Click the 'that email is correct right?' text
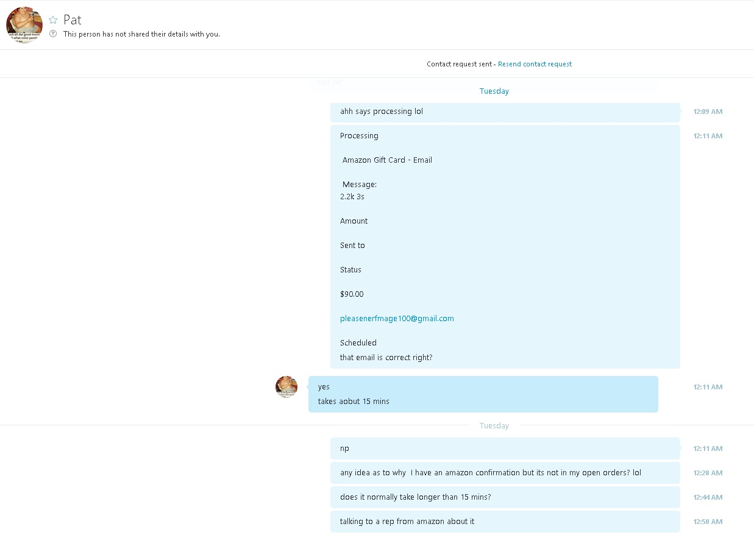This screenshot has width=754, height=560. [386, 358]
